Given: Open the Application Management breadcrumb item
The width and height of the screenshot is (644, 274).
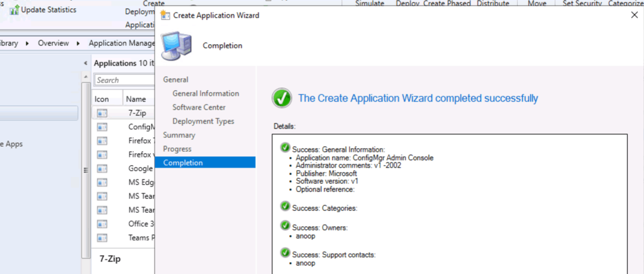Looking at the screenshot, I should pyautogui.click(x=121, y=43).
